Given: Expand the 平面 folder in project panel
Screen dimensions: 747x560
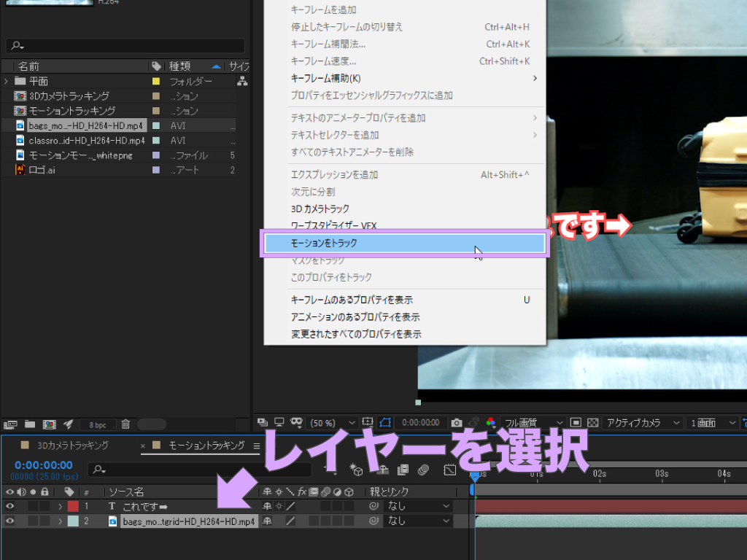Looking at the screenshot, I should pyautogui.click(x=7, y=81).
